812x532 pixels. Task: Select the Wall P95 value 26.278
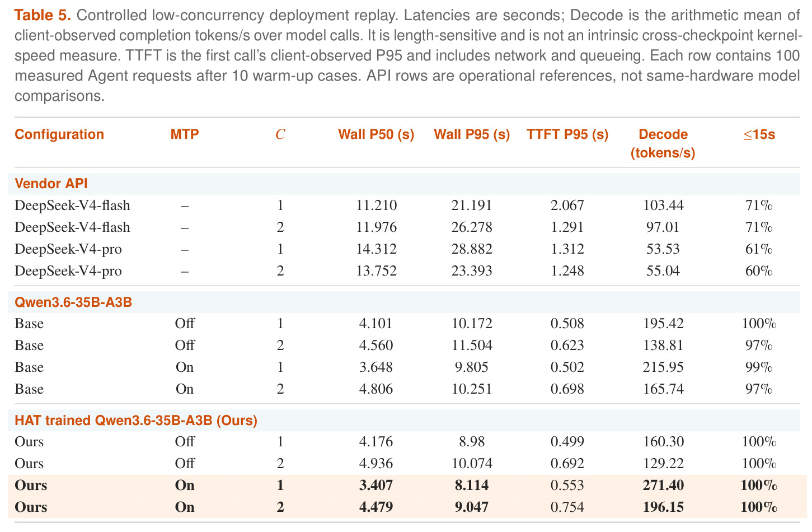(472, 227)
